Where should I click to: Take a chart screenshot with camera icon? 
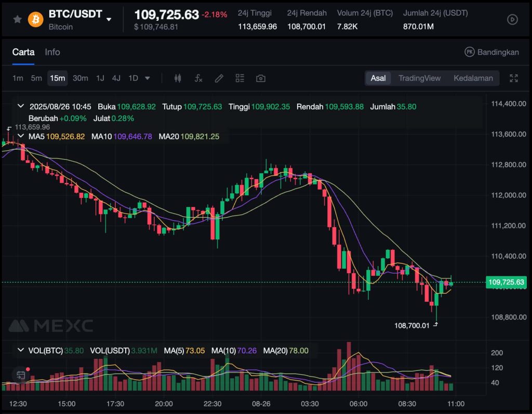click(261, 78)
